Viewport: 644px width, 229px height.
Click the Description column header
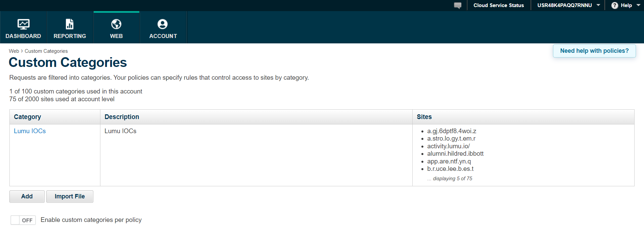[x=122, y=117]
